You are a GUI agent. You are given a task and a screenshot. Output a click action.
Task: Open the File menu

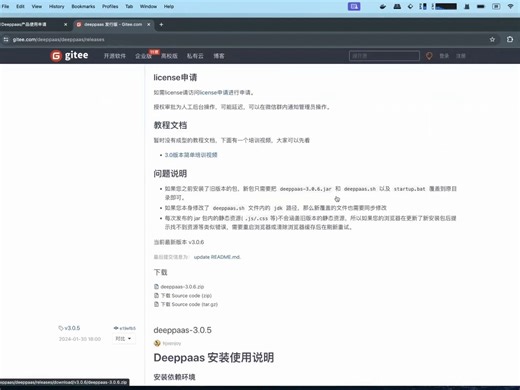5,6
